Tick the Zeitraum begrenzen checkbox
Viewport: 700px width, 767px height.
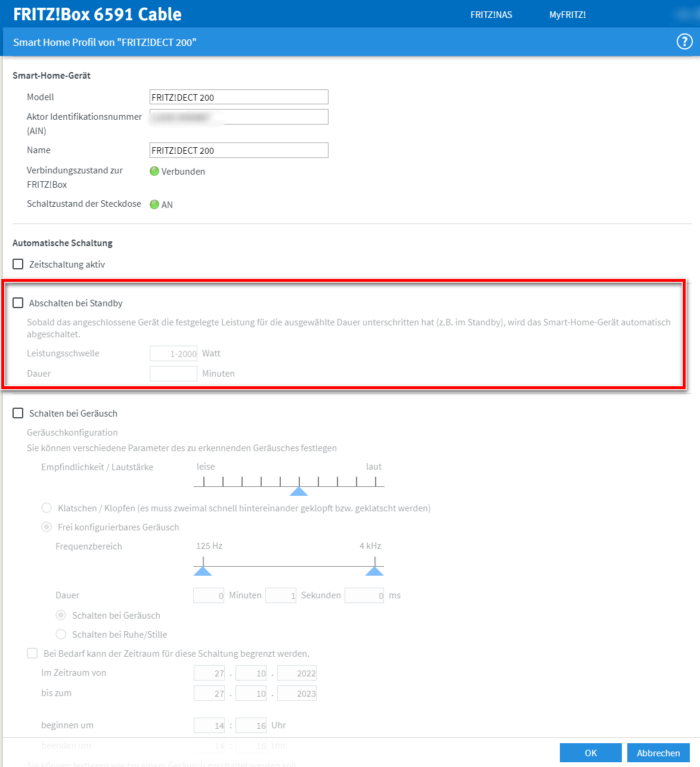[32, 653]
